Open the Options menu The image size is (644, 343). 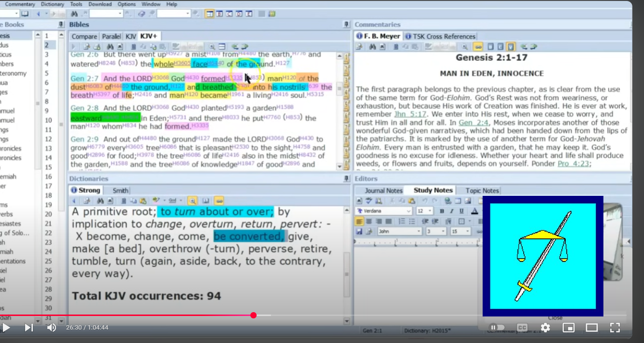click(127, 4)
